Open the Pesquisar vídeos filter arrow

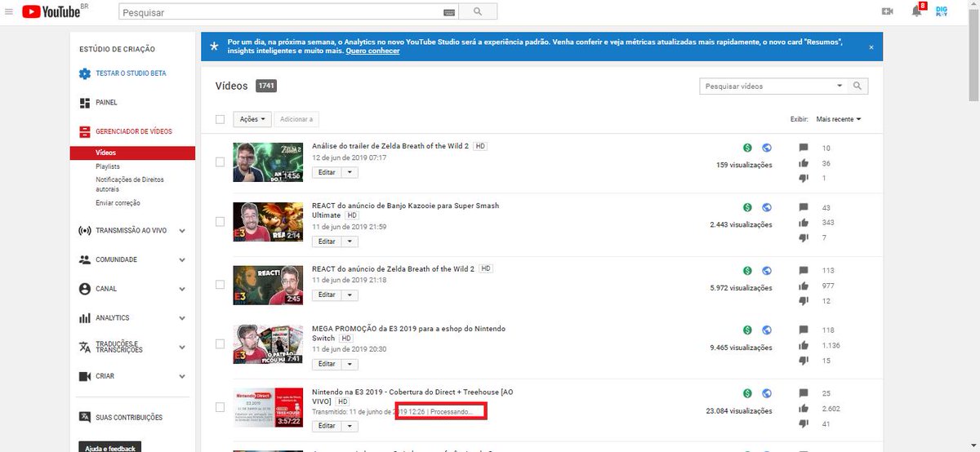(x=840, y=86)
